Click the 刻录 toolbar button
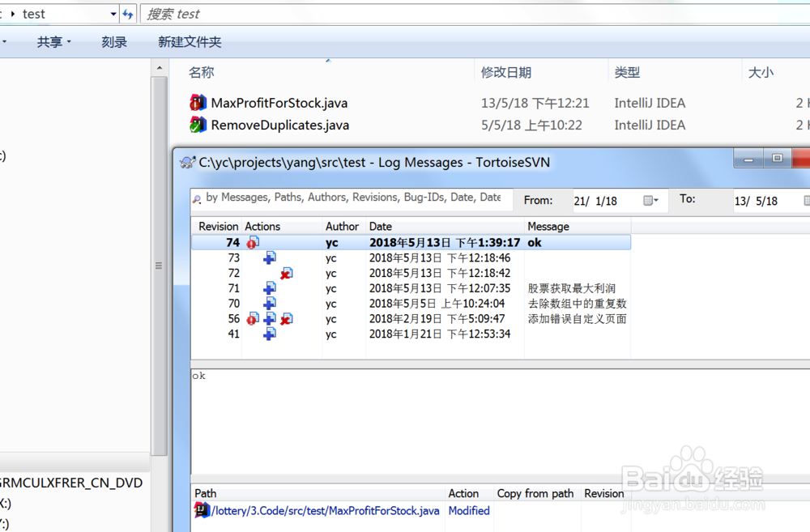This screenshot has height=532, width=810. [x=114, y=42]
